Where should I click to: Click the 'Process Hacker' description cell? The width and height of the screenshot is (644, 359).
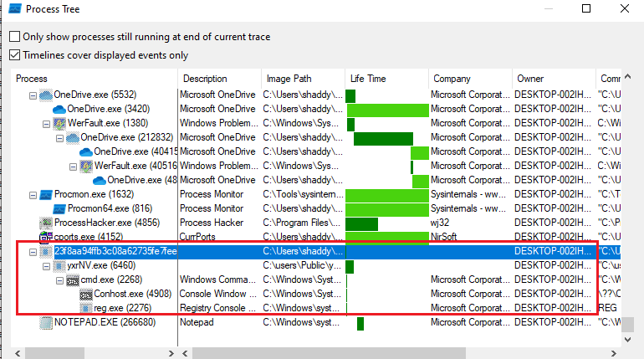[x=212, y=223]
